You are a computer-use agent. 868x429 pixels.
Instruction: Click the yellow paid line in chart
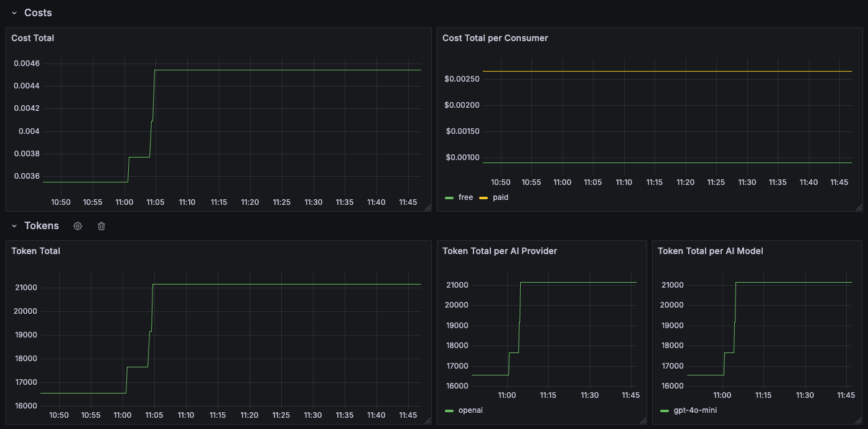[667, 72]
